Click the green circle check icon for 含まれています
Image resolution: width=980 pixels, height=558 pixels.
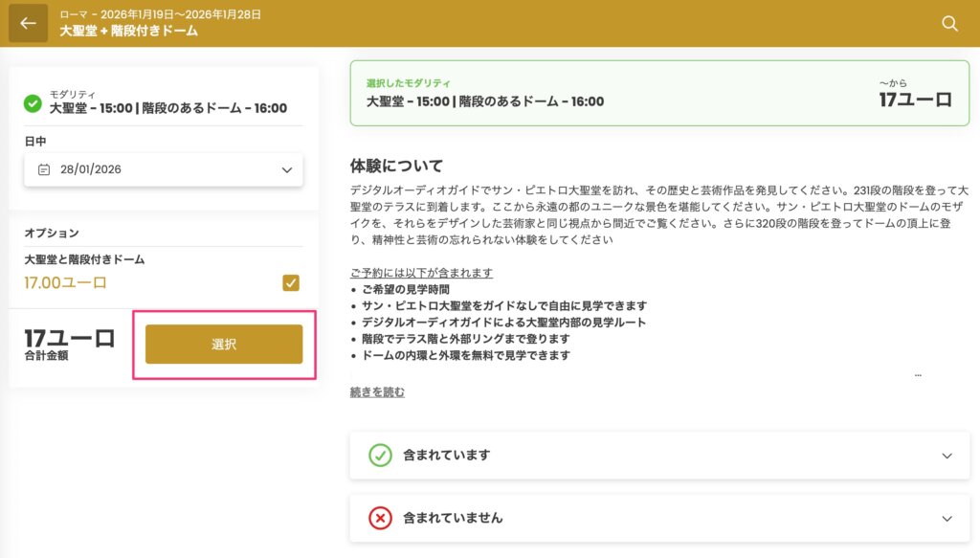[381, 456]
